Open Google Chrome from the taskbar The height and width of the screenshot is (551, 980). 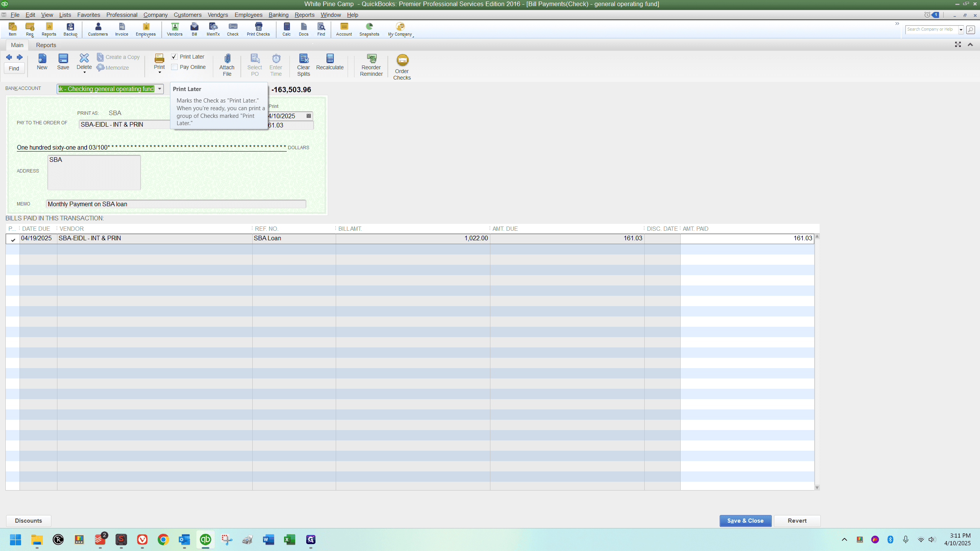tap(163, 540)
